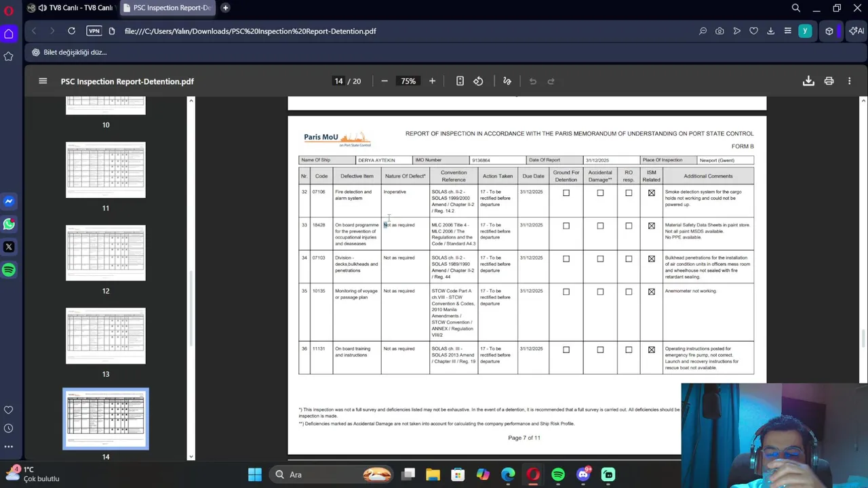Viewport: 868px width, 488px height.
Task: Download the PDF from viewer toolbar
Action: 808,81
